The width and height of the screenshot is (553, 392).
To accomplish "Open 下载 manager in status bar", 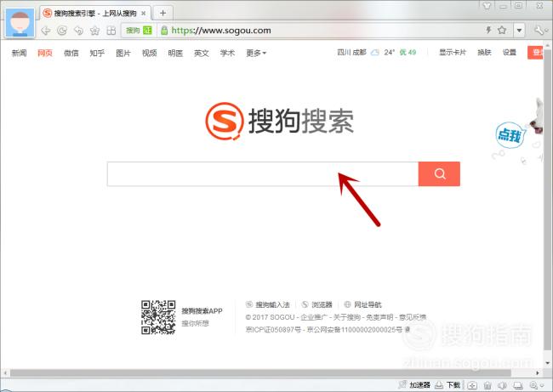I will 448,385.
